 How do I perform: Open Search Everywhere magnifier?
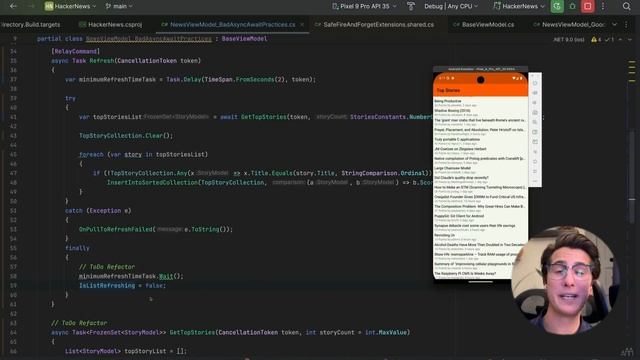tap(627, 6)
